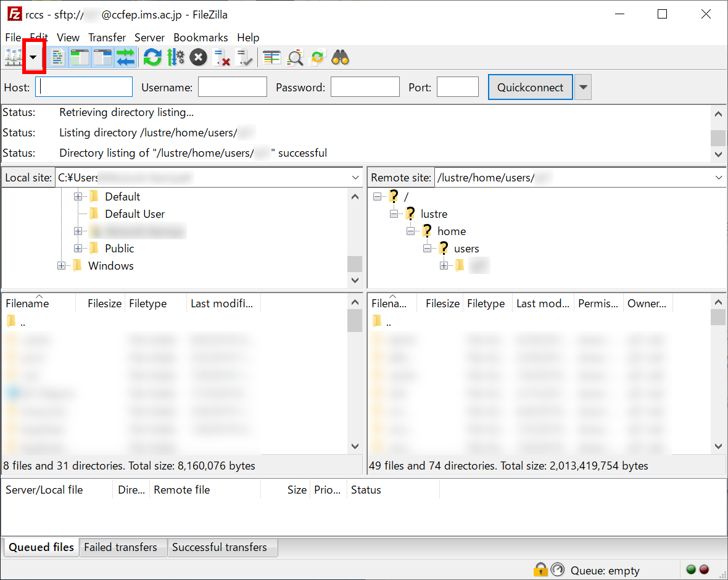Refresh file and folder lists

(152, 57)
